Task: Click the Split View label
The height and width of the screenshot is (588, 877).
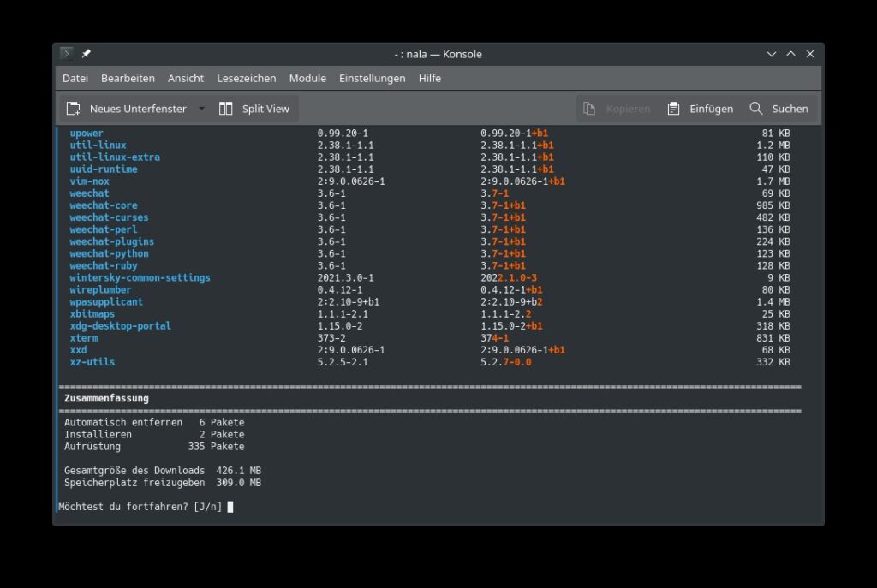Action: [x=265, y=109]
